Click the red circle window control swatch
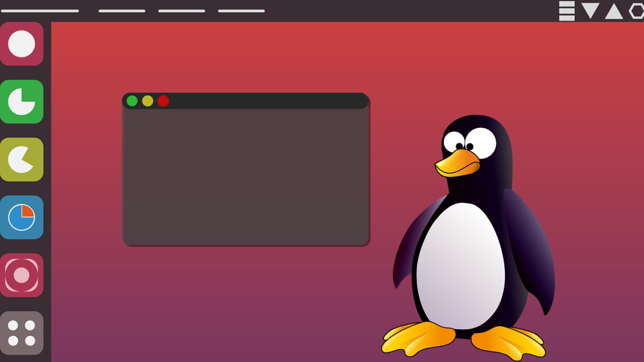Screen dimensions: 644x362 (163, 100)
